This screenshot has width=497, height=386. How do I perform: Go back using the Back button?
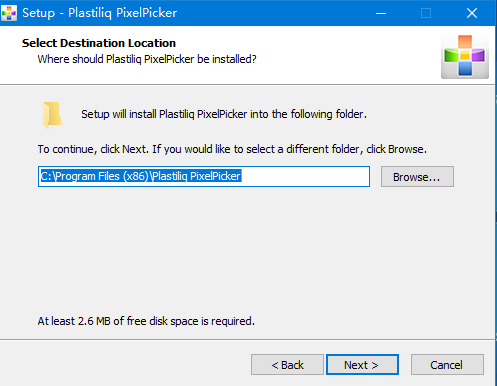pyautogui.click(x=287, y=365)
